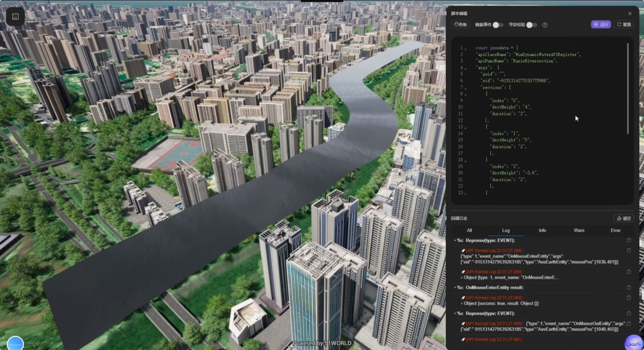Close the 脚本编辑 script editor panel
The image size is (644, 350).
(630, 14)
